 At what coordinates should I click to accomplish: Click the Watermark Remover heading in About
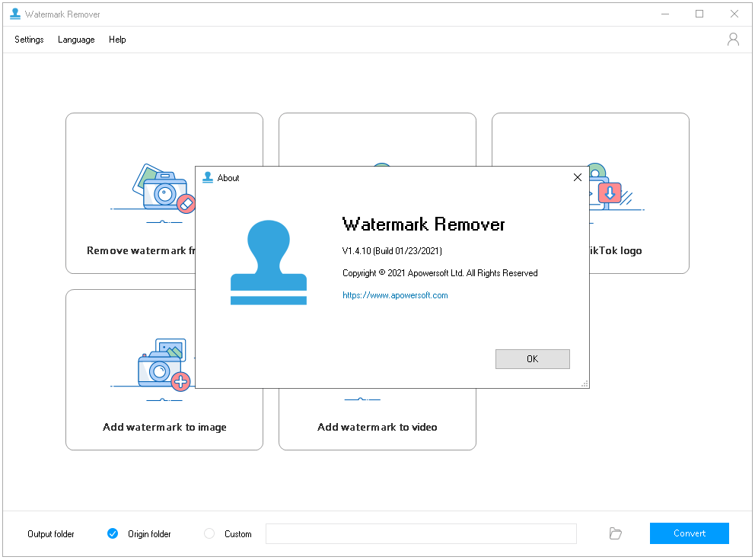pos(423,224)
